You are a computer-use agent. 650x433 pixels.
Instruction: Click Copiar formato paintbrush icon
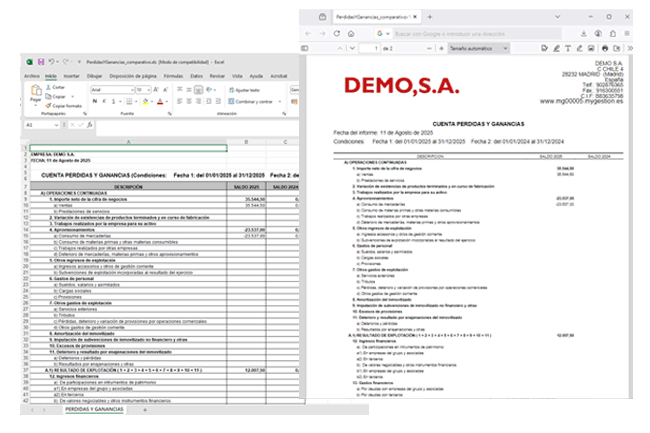49,105
